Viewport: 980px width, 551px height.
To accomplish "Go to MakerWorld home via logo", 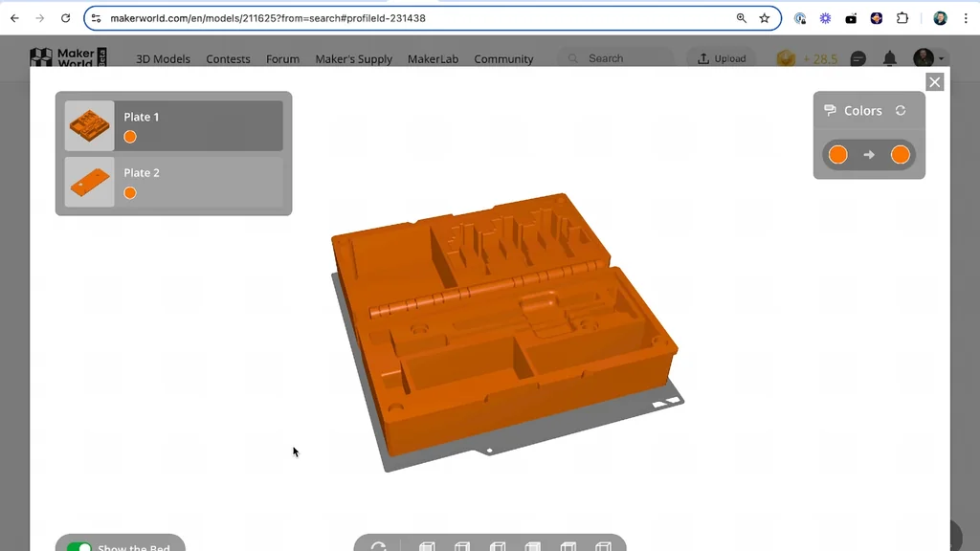I will point(68,57).
